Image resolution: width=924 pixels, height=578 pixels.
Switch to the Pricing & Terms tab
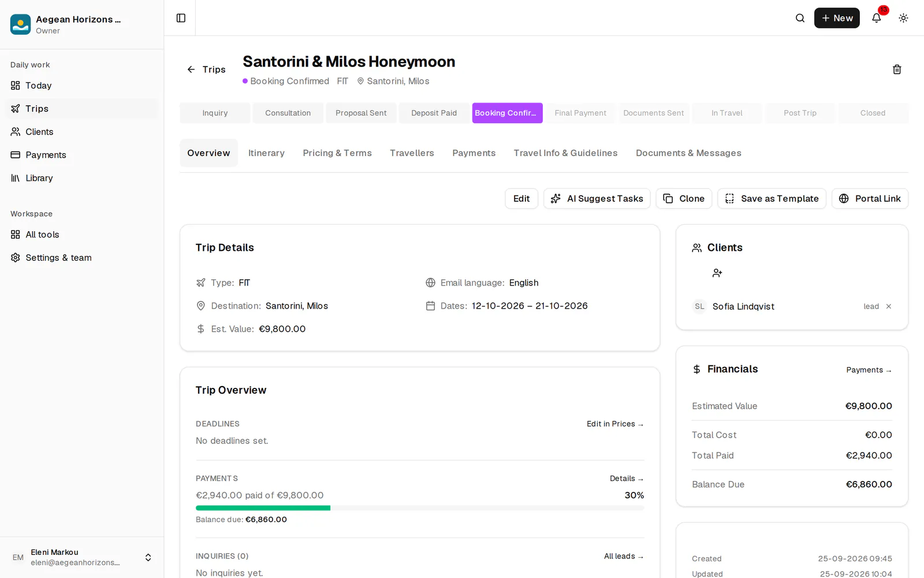coord(337,153)
